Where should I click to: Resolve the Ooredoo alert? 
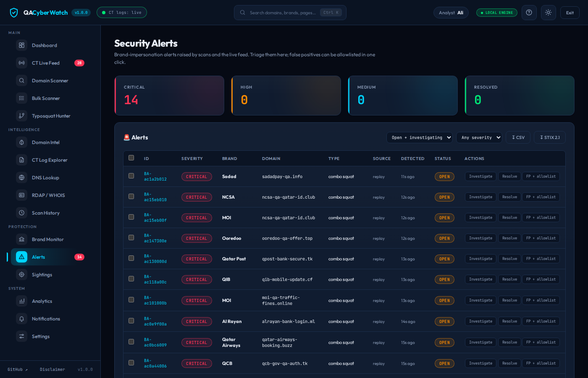point(509,238)
